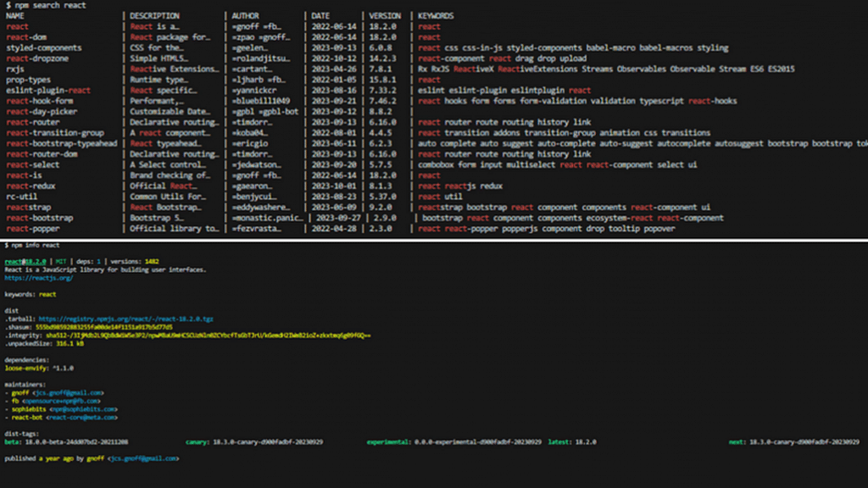The image size is (868, 488).
Task: Select the prop-types package name
Action: pyautogui.click(x=28, y=80)
